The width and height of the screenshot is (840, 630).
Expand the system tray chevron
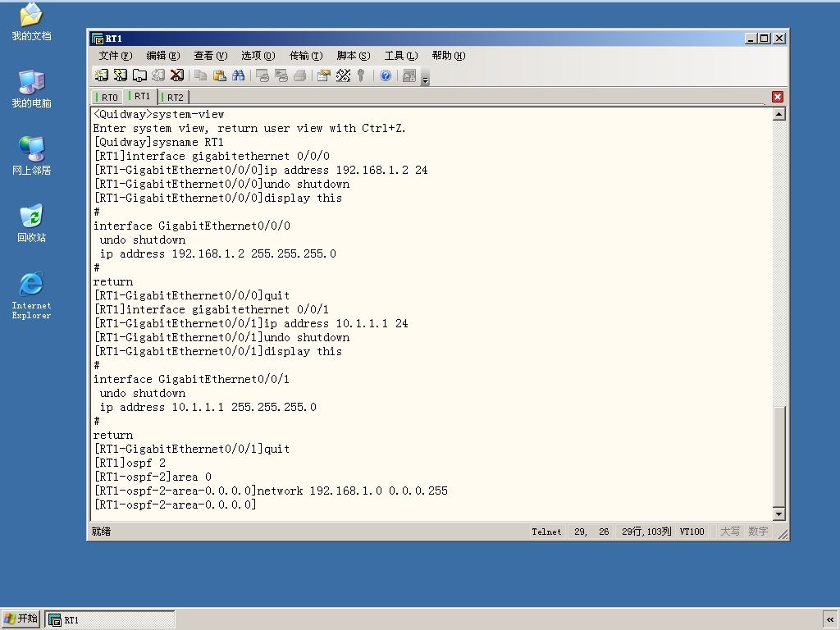[x=830, y=620]
